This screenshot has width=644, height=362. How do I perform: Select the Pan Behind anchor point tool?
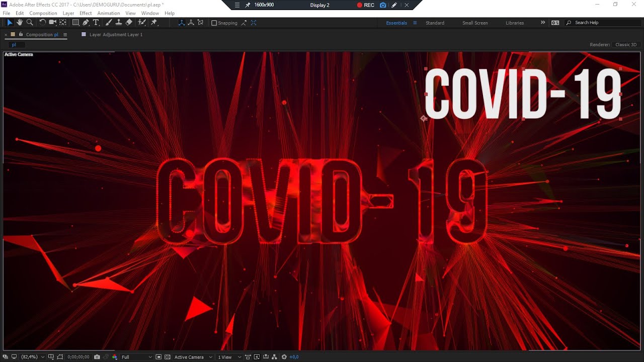point(63,23)
